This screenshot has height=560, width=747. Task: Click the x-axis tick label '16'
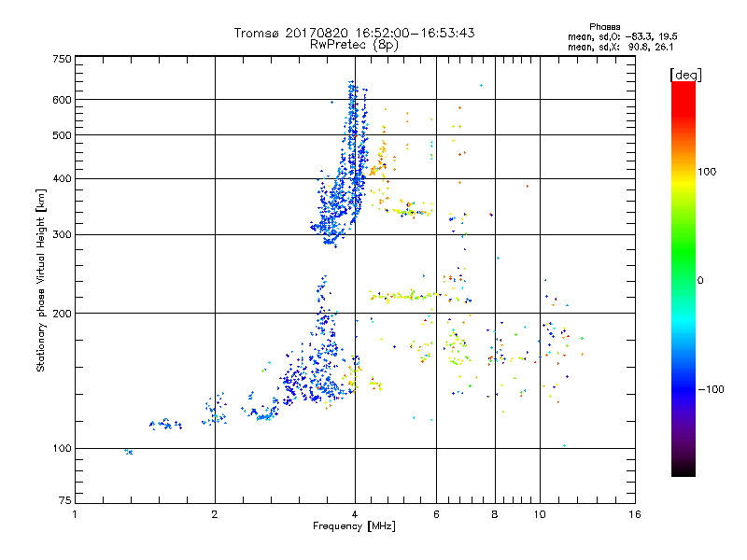pos(635,514)
